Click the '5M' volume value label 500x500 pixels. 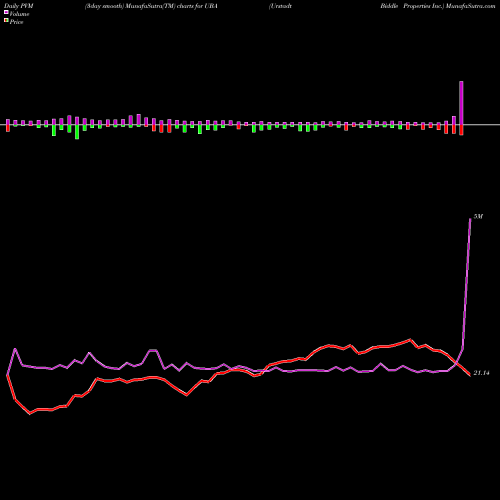478,217
